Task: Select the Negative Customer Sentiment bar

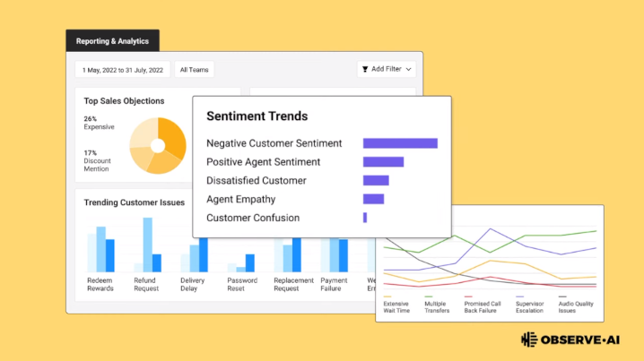Action: 400,143
